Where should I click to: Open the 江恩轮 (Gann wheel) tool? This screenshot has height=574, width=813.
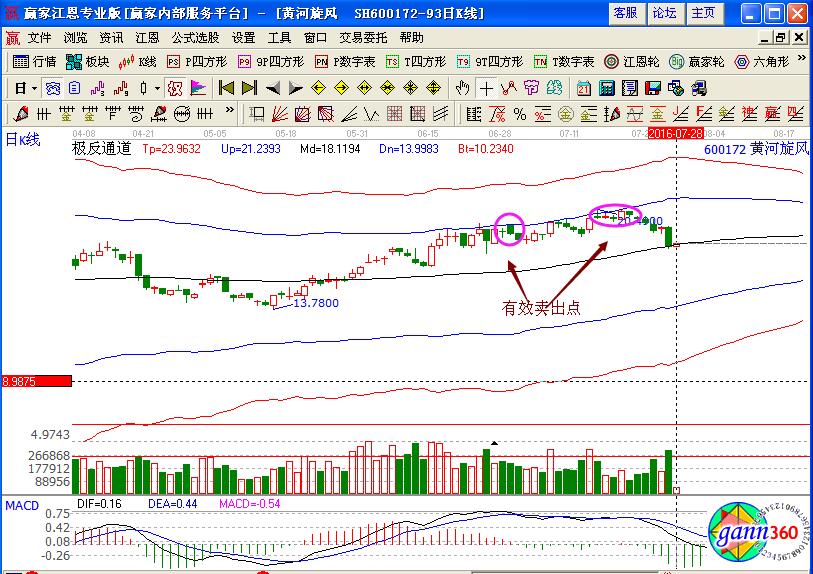pyautogui.click(x=634, y=61)
